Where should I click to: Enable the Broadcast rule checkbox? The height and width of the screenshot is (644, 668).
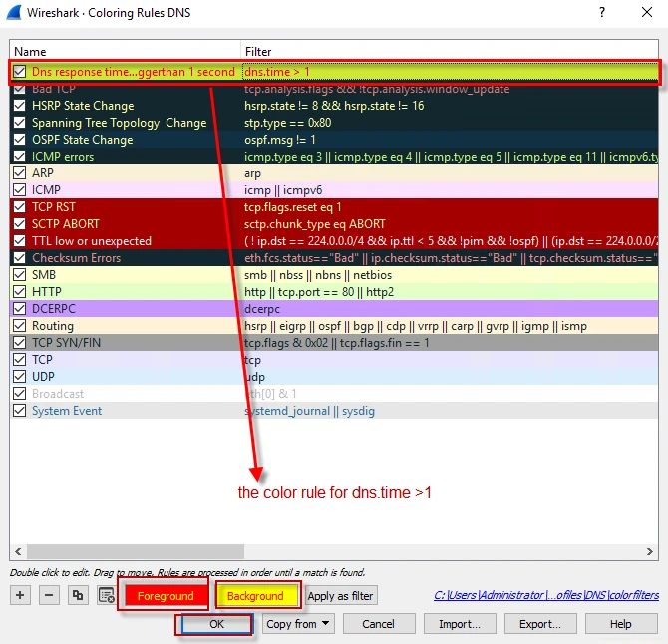pyautogui.click(x=20, y=394)
